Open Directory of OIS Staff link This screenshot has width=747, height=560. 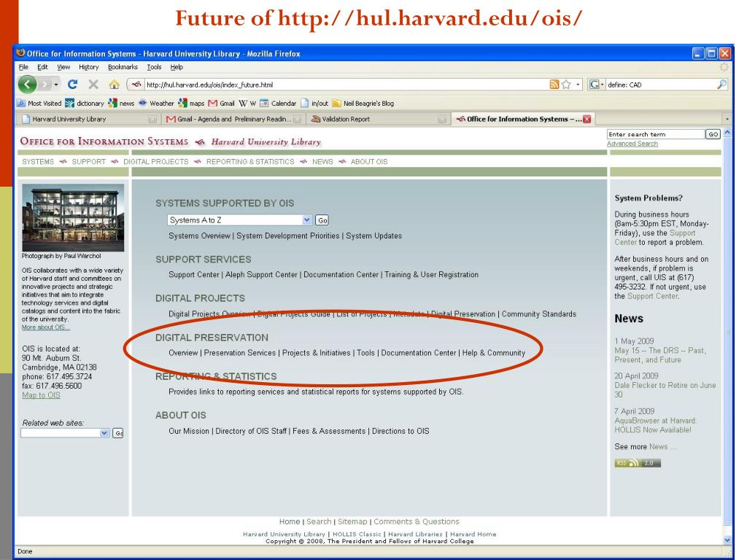251,431
